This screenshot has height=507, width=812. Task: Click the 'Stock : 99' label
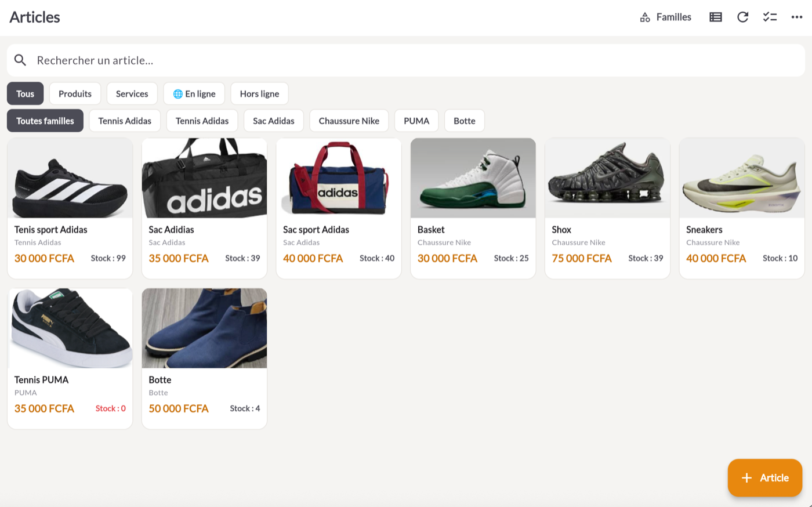coord(108,259)
